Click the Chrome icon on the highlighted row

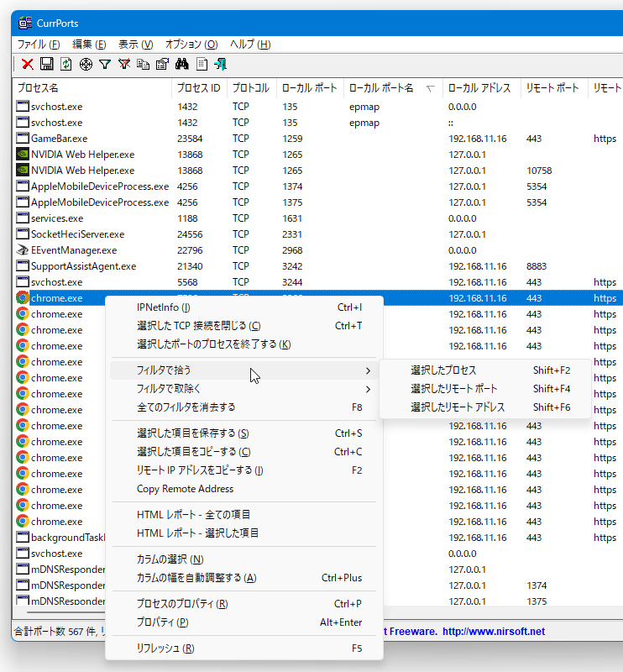(x=23, y=298)
